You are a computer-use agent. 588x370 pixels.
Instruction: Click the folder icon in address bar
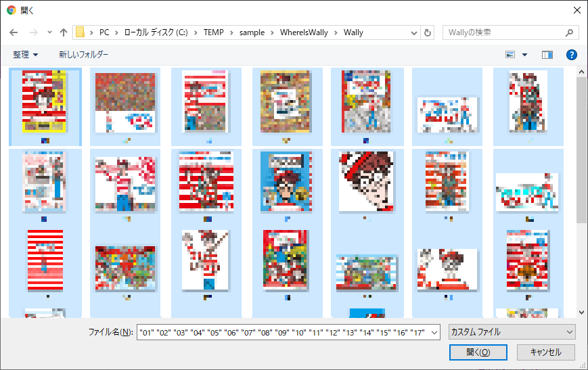pos(80,32)
